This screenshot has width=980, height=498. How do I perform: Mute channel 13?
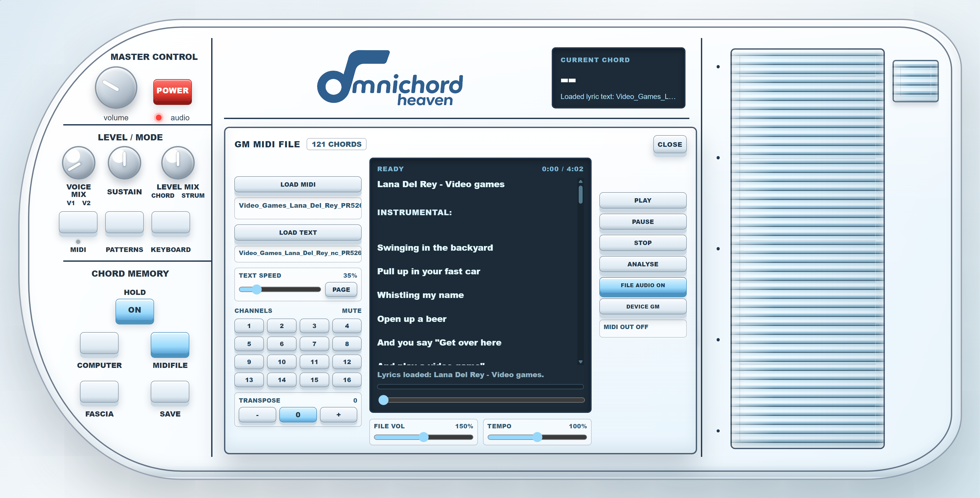tap(249, 380)
